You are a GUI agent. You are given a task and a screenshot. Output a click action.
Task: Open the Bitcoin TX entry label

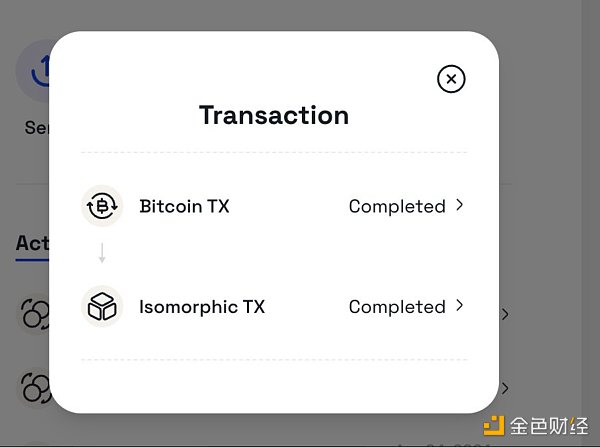pos(184,207)
